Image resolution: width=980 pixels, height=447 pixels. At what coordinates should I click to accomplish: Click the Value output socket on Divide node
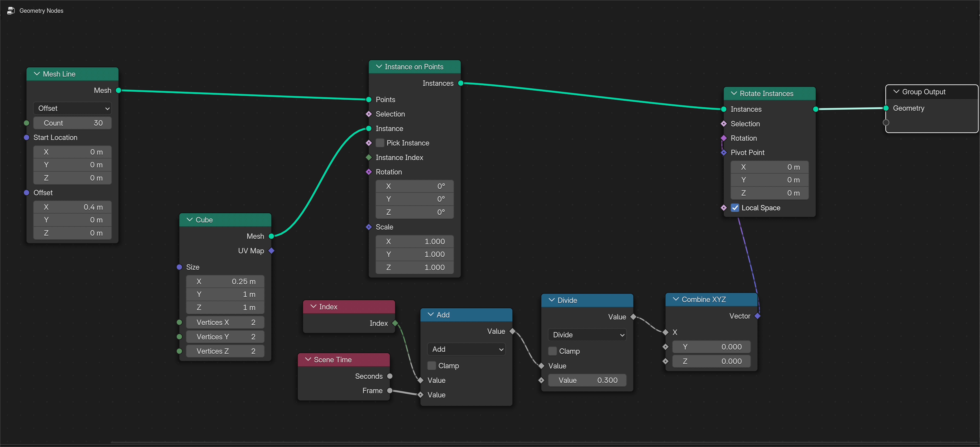click(633, 317)
